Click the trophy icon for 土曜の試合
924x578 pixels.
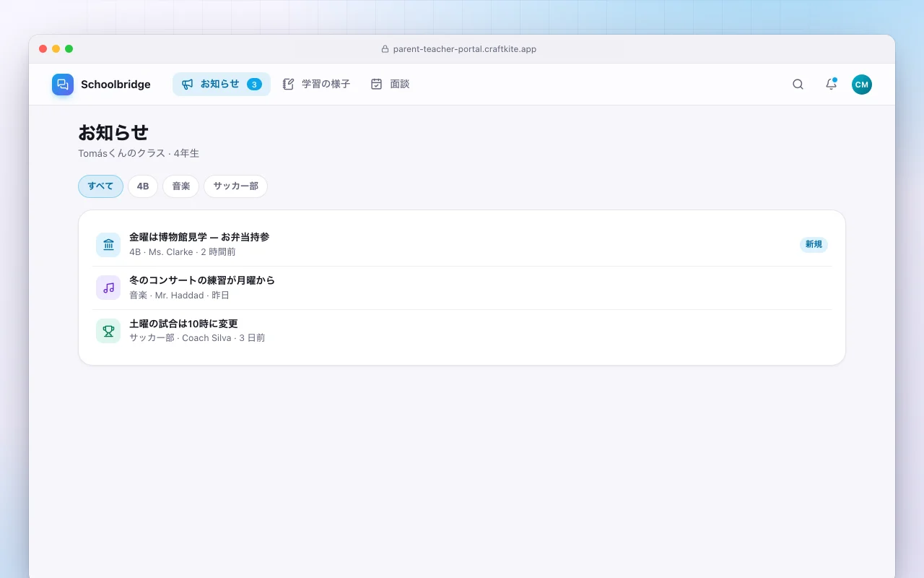(108, 331)
